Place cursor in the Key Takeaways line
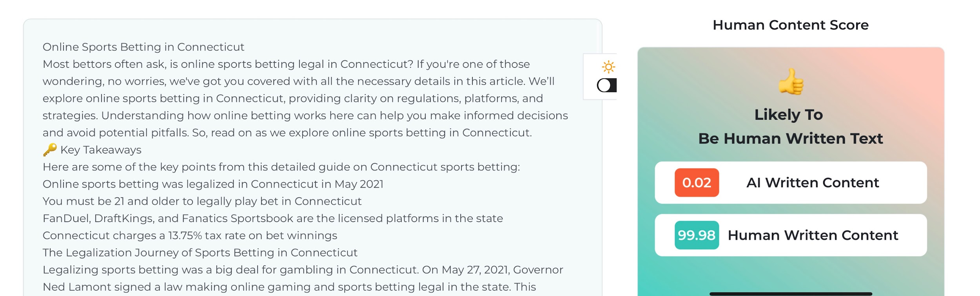 coord(101,150)
